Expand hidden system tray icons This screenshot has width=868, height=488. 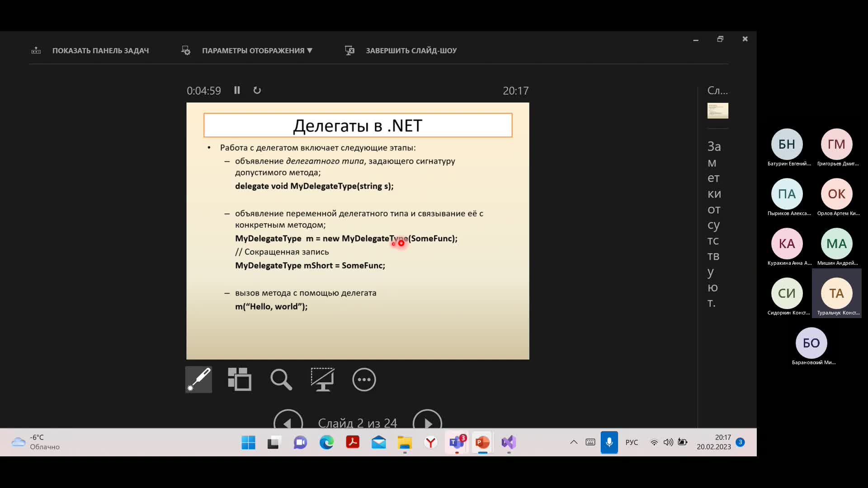coord(574,442)
